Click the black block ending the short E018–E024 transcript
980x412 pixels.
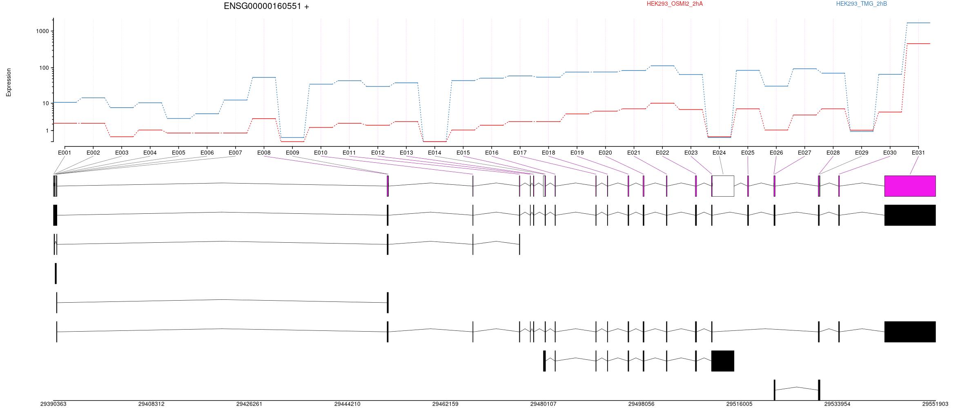[x=723, y=361]
